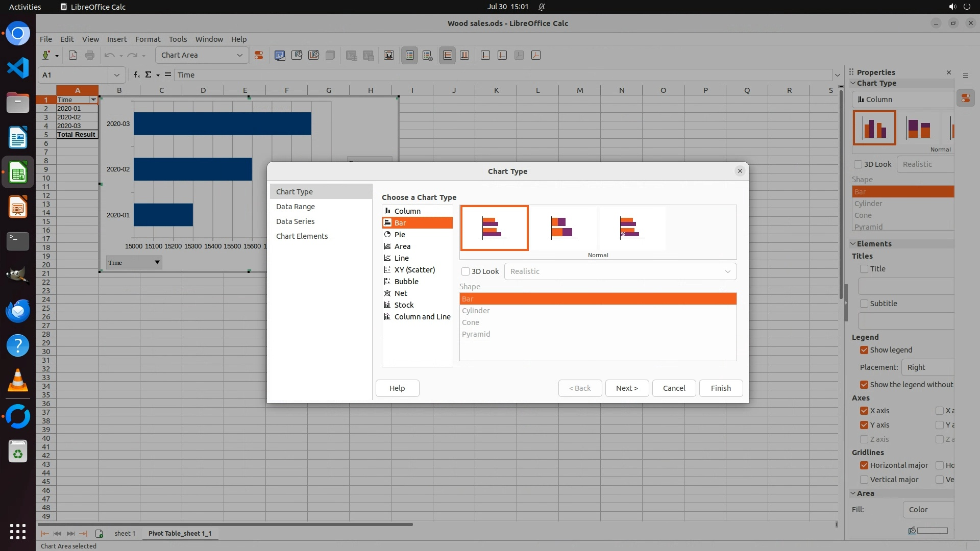The width and height of the screenshot is (980, 551).
Task: Click the Finish button
Action: [x=721, y=388]
